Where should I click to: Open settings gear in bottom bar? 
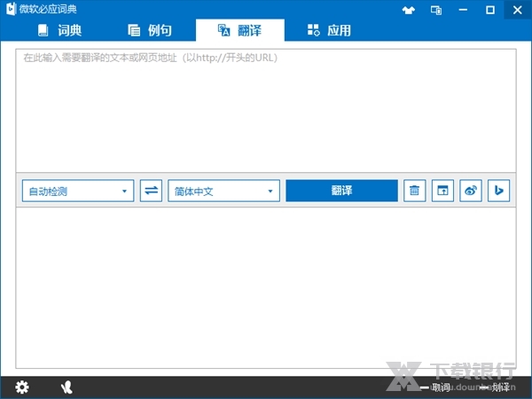click(22, 387)
